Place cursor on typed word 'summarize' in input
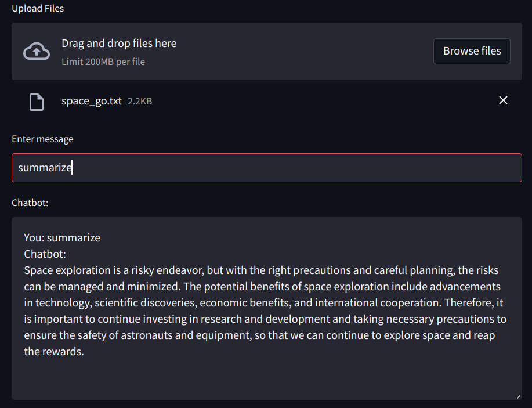The image size is (532, 408). point(45,168)
